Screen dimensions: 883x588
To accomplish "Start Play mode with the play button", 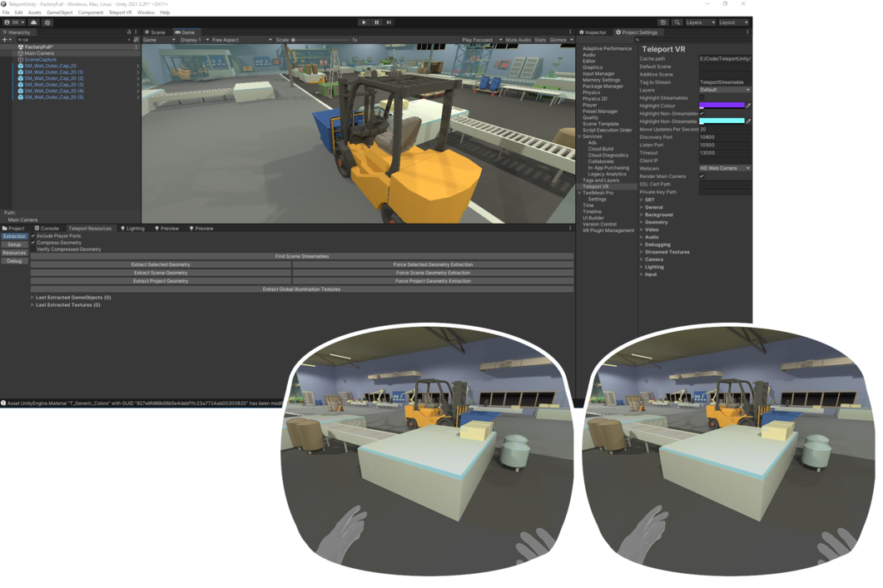I will pos(364,22).
